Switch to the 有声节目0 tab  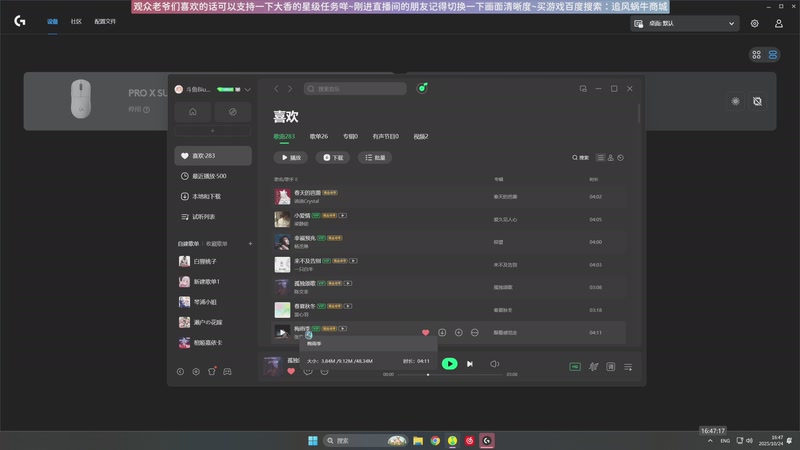[385, 137]
